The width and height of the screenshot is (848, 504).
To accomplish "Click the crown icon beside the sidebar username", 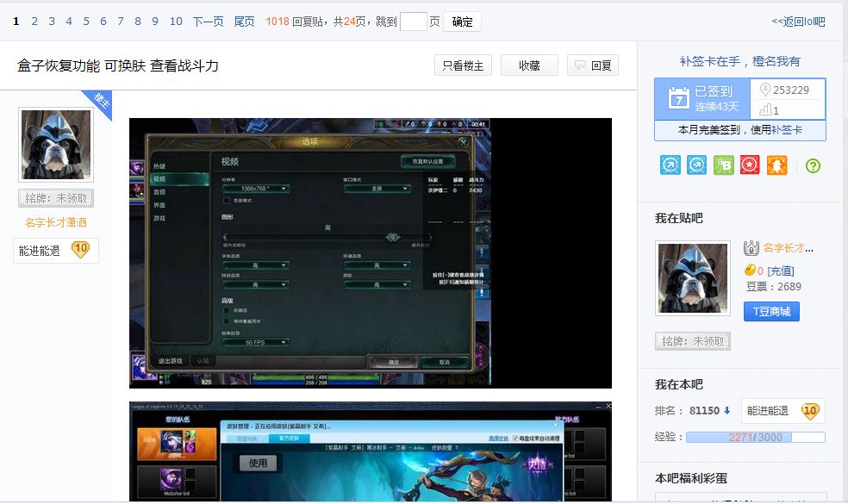I will (751, 247).
